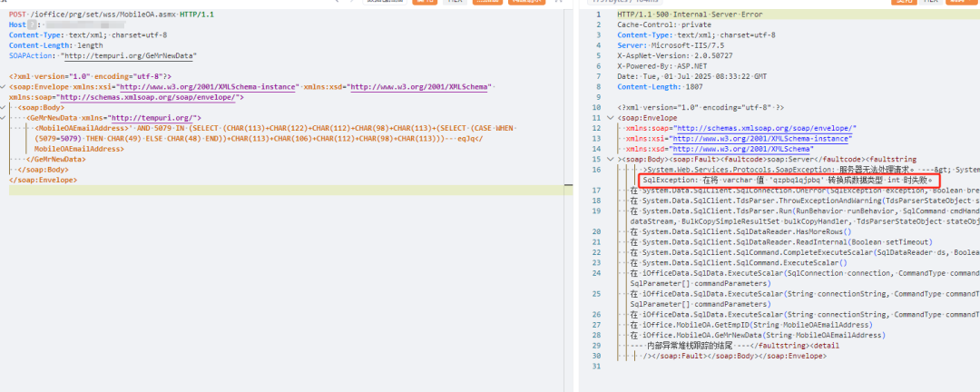Click the request Content-Type header
980x392 pixels.
point(88,35)
